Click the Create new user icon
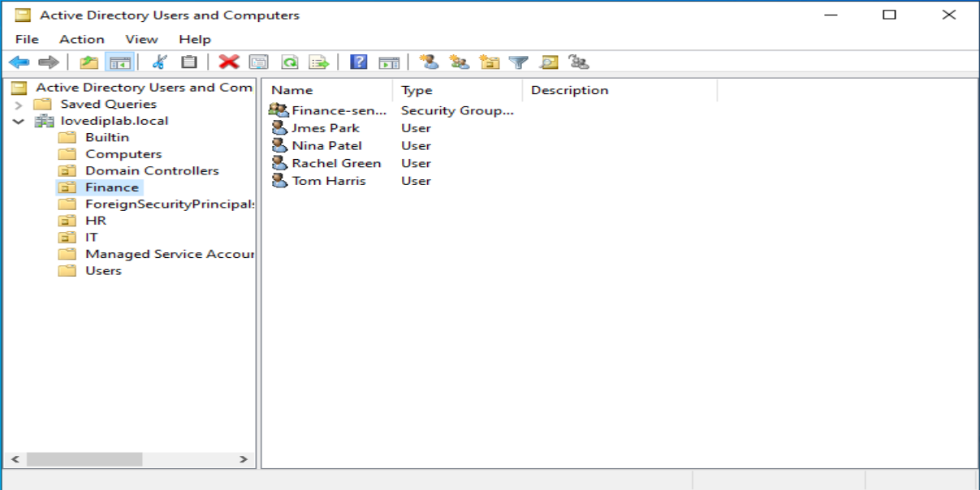 click(430, 62)
